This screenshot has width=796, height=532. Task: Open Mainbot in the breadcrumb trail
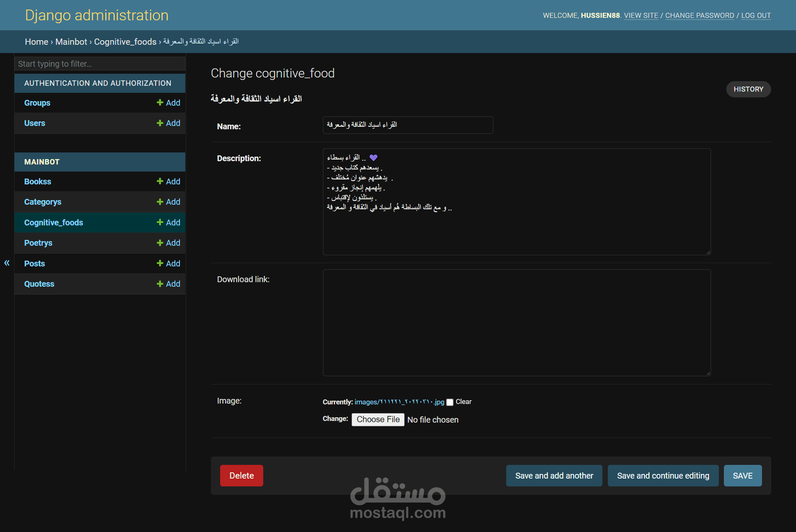tap(71, 42)
